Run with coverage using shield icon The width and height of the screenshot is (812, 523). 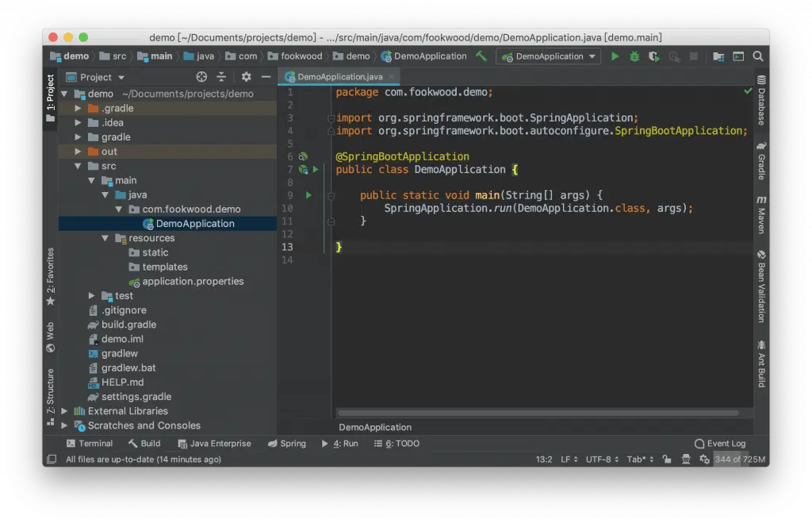point(653,56)
